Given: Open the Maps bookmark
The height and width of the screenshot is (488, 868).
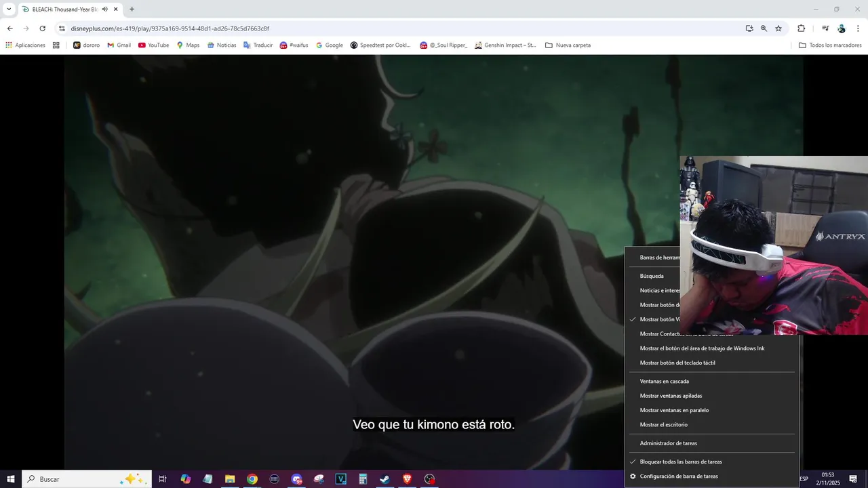Looking at the screenshot, I should click(x=188, y=45).
